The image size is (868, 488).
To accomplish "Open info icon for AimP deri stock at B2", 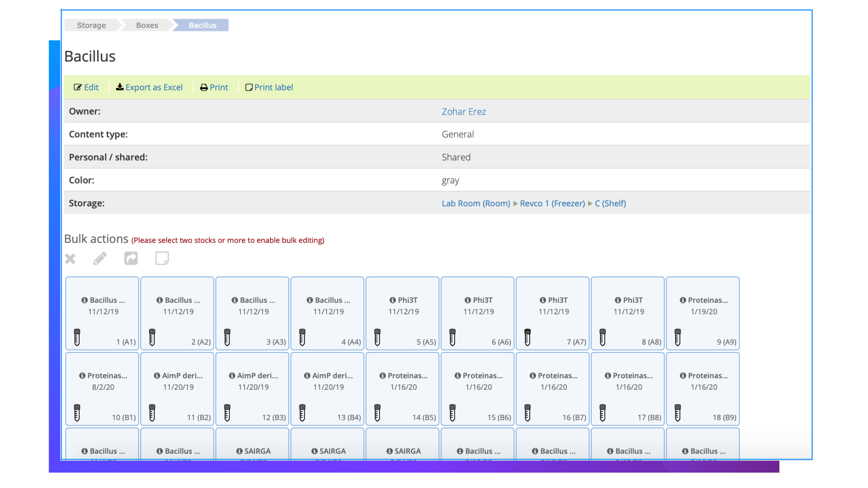I will tap(157, 375).
